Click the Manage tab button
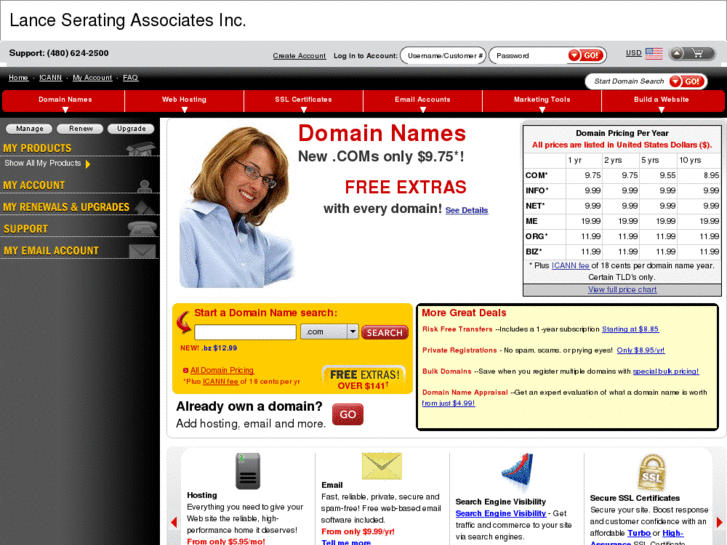The image size is (727, 545). pyautogui.click(x=29, y=128)
